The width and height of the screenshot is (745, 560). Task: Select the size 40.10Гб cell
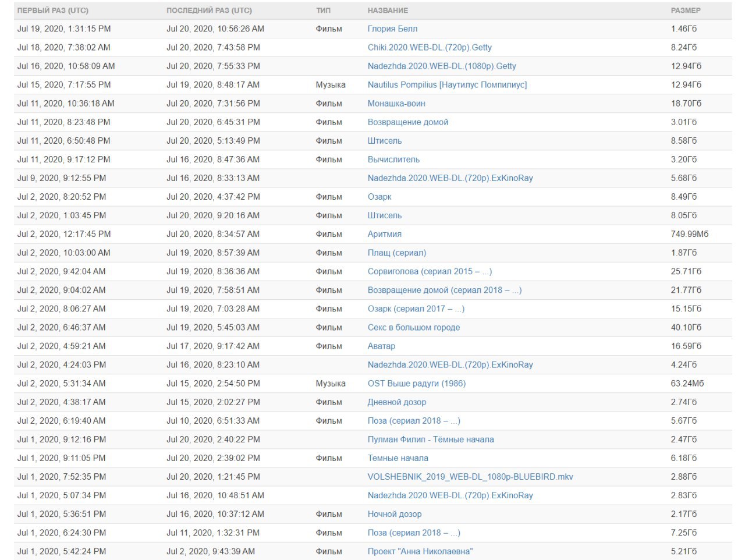tap(686, 327)
